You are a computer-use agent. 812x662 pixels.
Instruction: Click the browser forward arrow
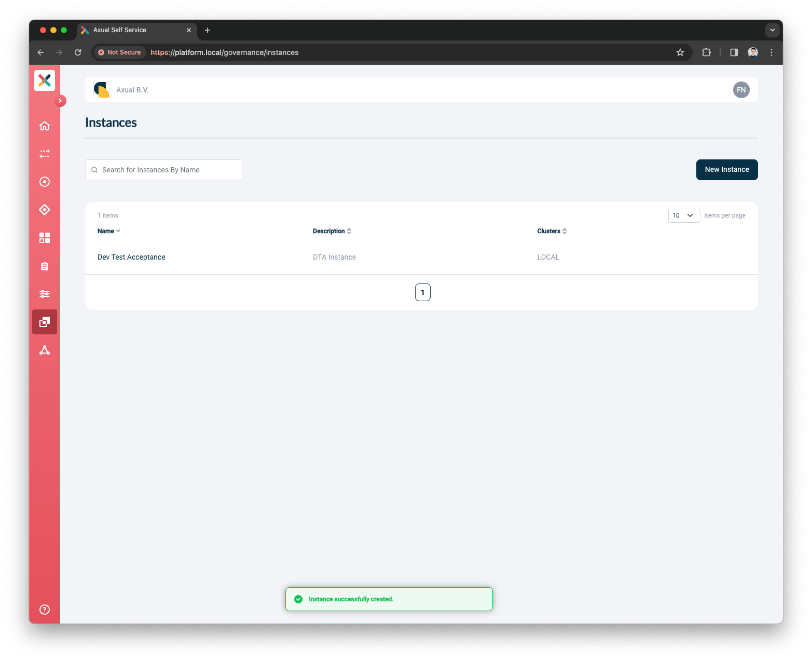[x=59, y=52]
